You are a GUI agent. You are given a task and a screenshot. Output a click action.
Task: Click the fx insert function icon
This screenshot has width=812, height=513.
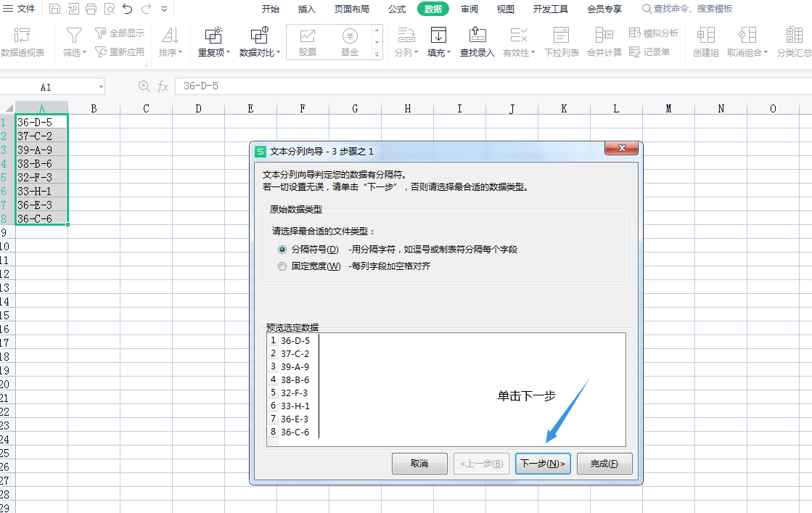[x=163, y=86]
